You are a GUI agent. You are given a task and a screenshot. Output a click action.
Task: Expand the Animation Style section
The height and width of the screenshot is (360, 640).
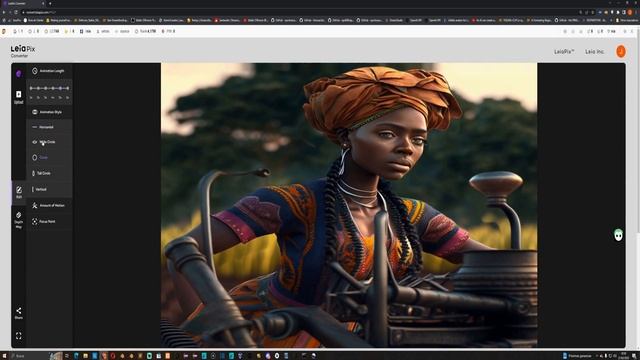49,112
